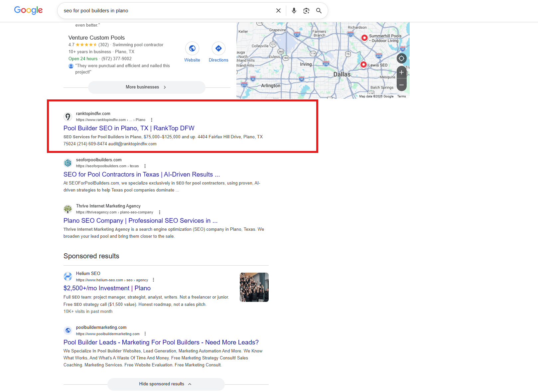This screenshot has width=538, height=392.
Task: Open SEO for Pool Contractors in Texas result
Action: point(142,175)
